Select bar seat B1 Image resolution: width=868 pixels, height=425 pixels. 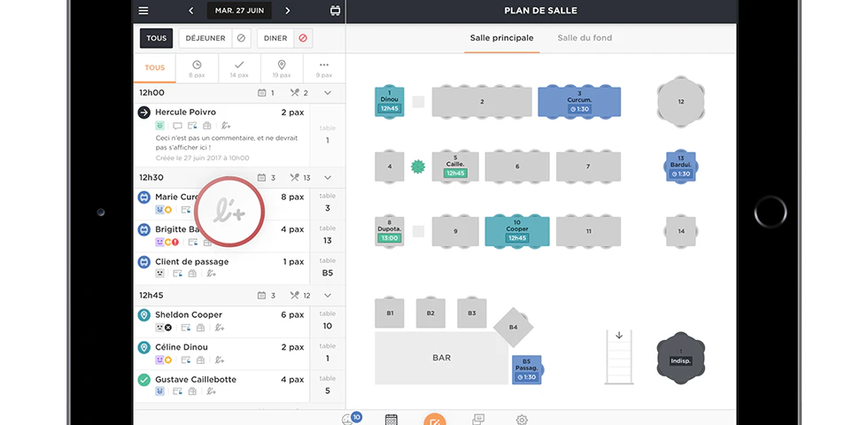coord(390,313)
